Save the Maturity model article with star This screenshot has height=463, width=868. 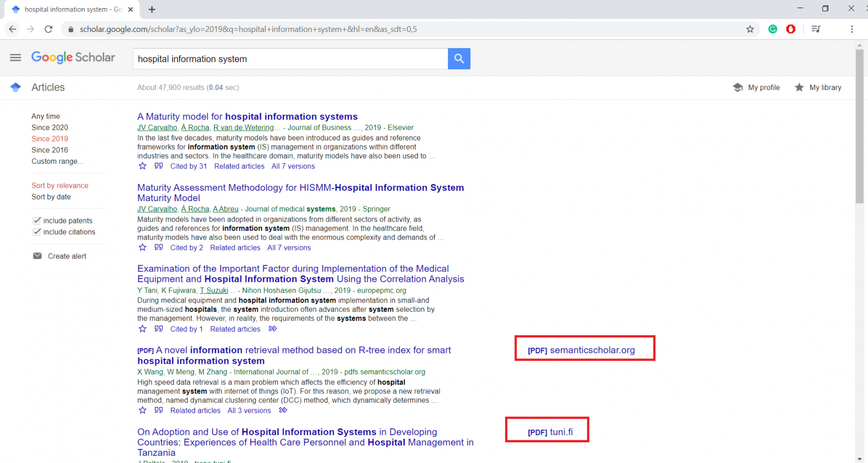click(x=143, y=166)
